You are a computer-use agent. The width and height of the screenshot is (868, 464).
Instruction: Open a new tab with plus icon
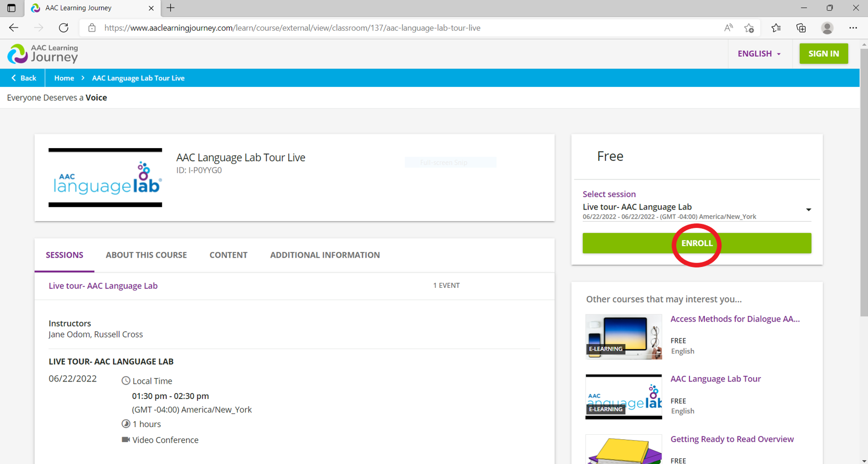171,8
